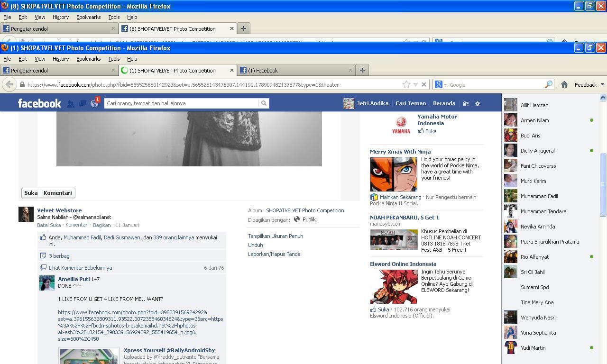607x364 pixels.
Task: Click the Yamaha logo ad image
Action: pos(401,125)
